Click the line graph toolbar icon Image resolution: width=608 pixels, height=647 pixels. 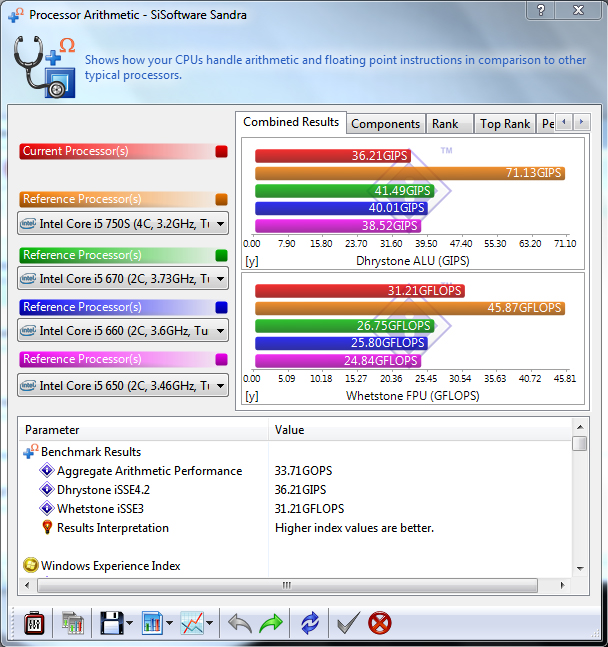(192, 623)
